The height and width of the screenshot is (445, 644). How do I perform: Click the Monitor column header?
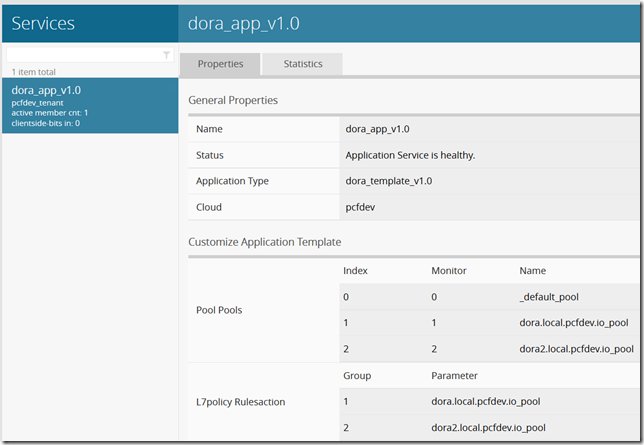tap(449, 271)
